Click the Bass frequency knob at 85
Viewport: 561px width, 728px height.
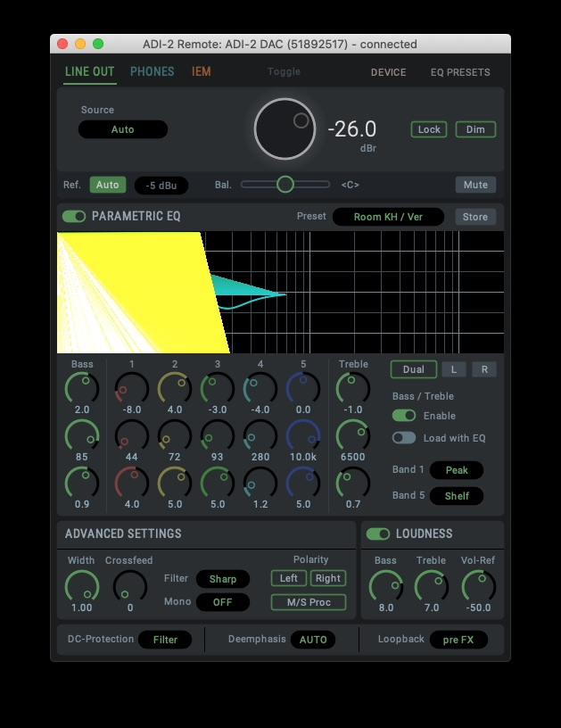coord(82,435)
